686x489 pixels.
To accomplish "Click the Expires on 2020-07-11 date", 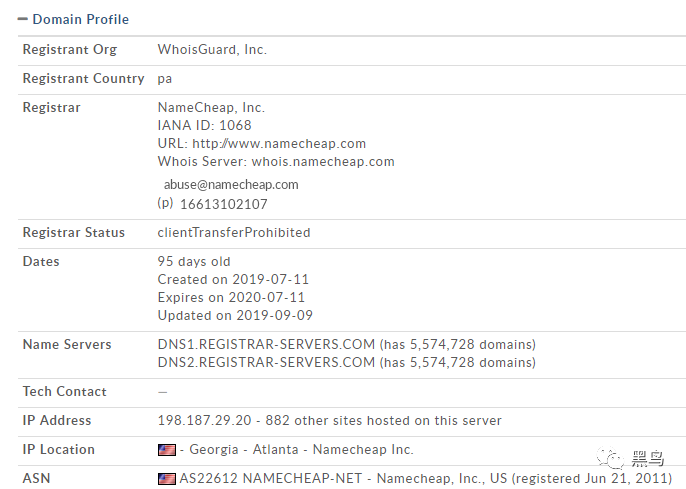I will pos(231,297).
